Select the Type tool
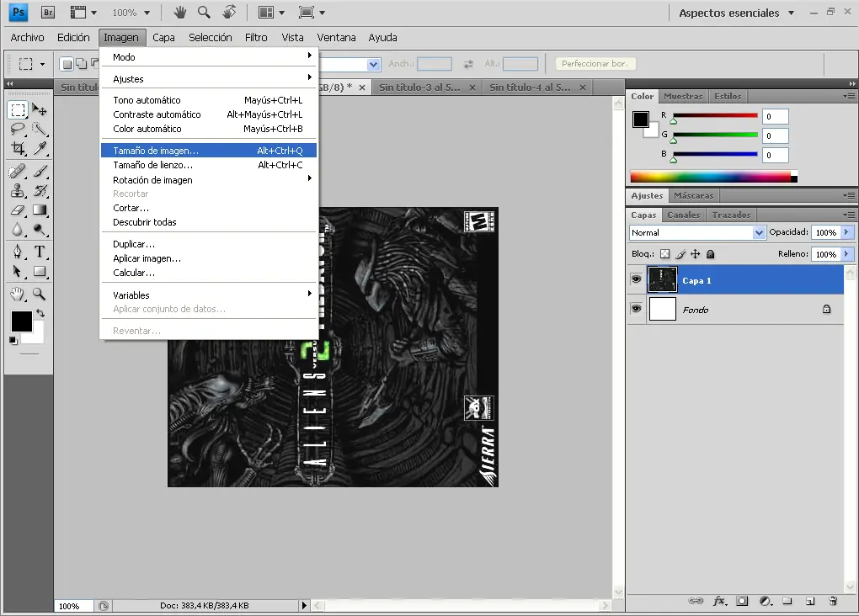Screen dimensions: 859x616 pyautogui.click(x=40, y=252)
